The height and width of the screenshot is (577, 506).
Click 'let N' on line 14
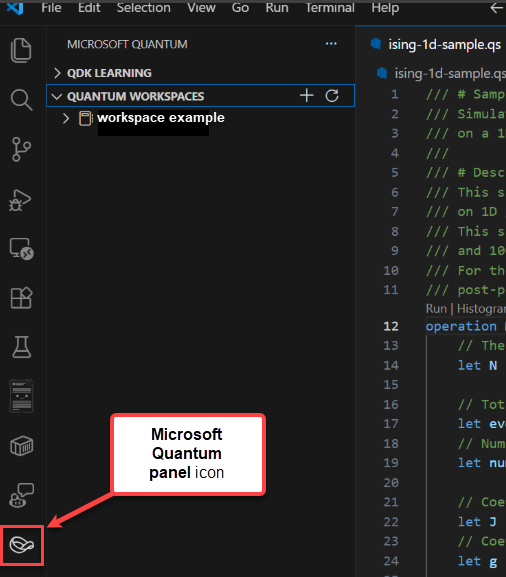(x=478, y=365)
